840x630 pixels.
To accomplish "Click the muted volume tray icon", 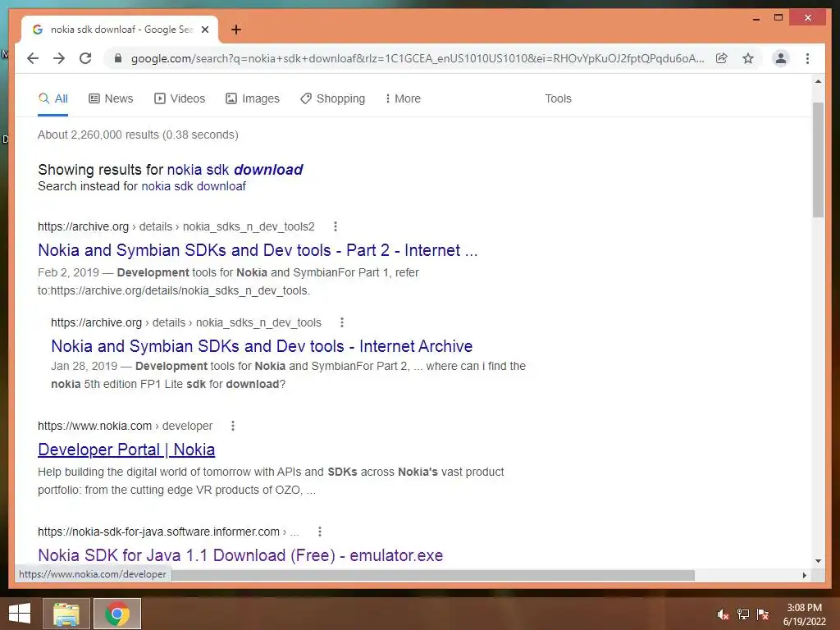I will pos(723,614).
